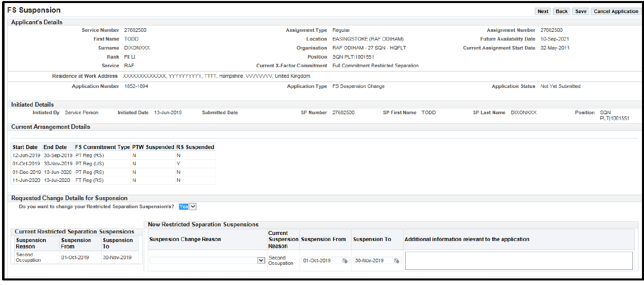The image size is (644, 285).
Task: Select the FT Reg (RS) arrangement row
Action: pos(89,180)
